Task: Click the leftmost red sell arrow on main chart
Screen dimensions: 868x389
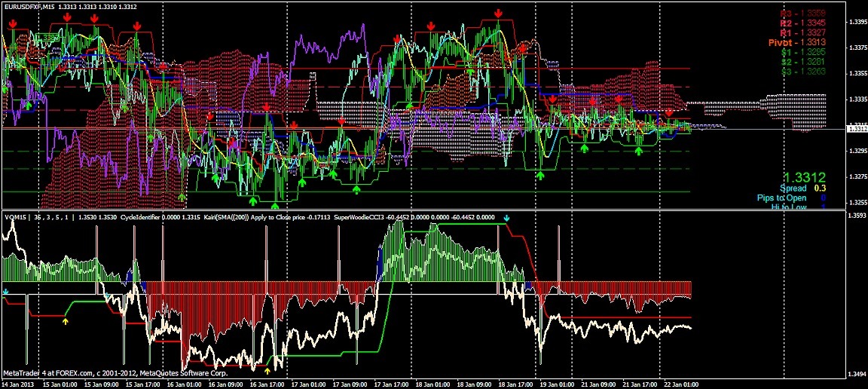Action: coord(13,24)
